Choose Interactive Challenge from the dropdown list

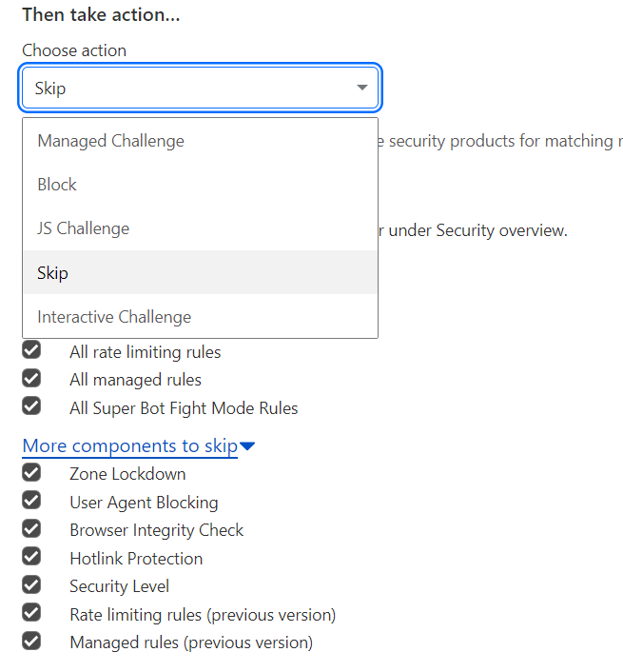pyautogui.click(x=200, y=317)
